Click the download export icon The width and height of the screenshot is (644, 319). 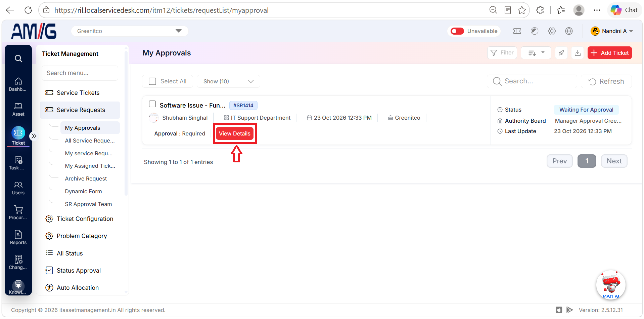[x=578, y=53]
